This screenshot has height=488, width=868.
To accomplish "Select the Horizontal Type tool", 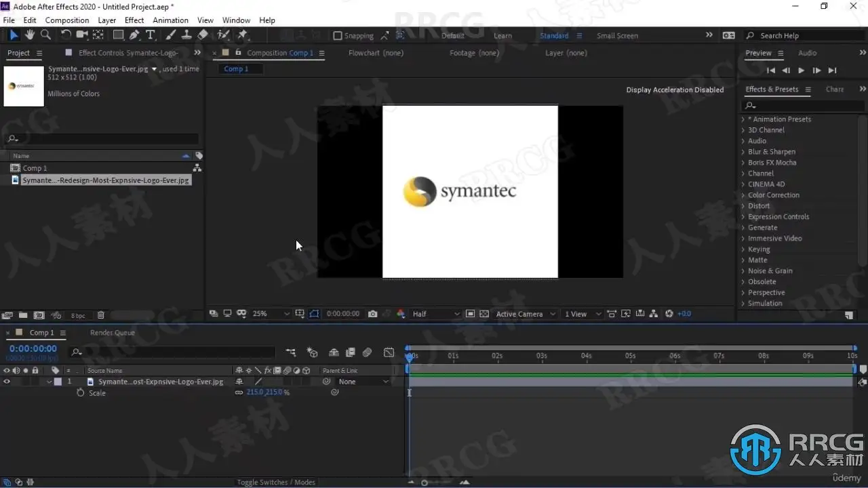I will pos(151,35).
